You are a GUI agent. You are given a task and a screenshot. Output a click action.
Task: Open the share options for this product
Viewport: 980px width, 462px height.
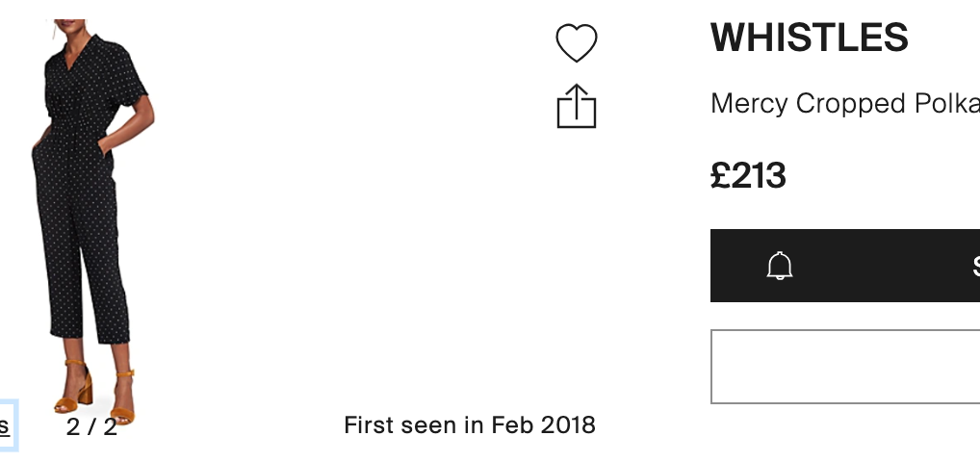point(577,106)
